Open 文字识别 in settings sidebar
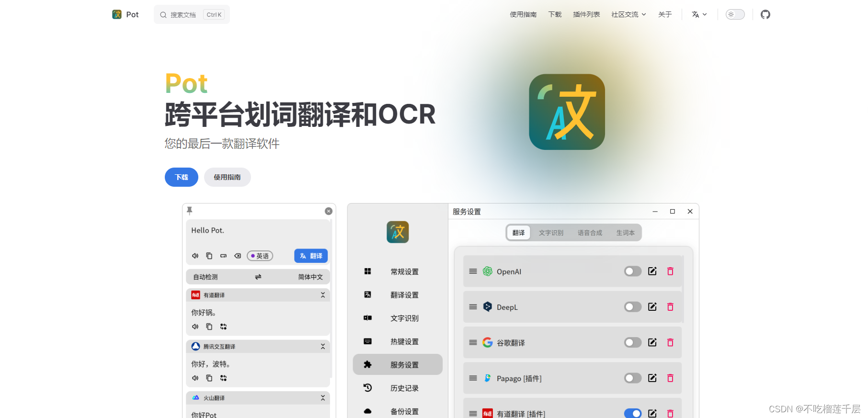The image size is (868, 418). pyautogui.click(x=398, y=318)
